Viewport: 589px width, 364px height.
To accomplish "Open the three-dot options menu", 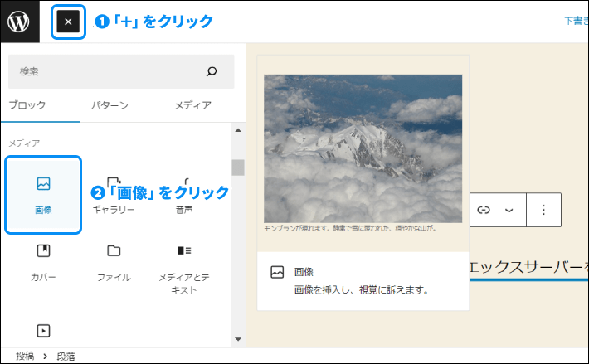I will [x=544, y=210].
